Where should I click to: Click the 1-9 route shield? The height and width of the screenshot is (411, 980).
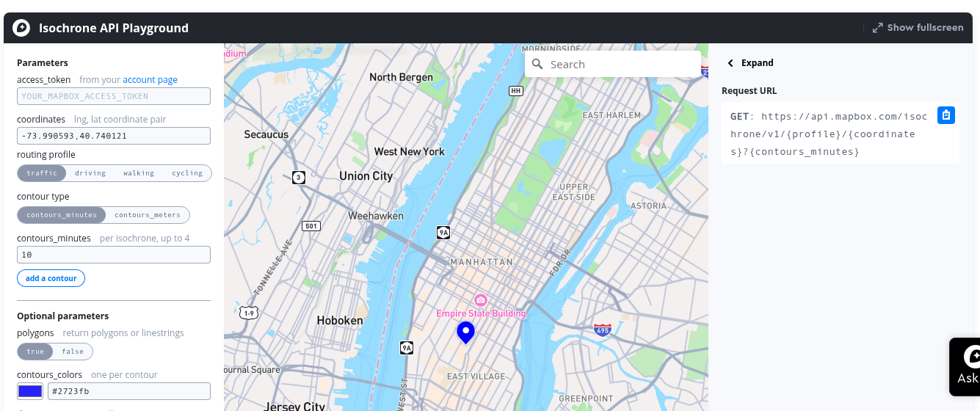tap(249, 313)
